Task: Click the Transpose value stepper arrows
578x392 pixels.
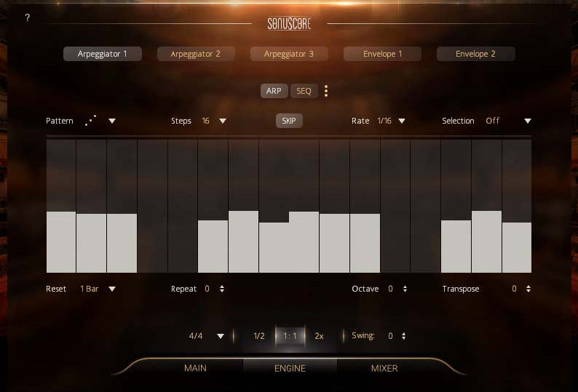Action: coord(528,289)
